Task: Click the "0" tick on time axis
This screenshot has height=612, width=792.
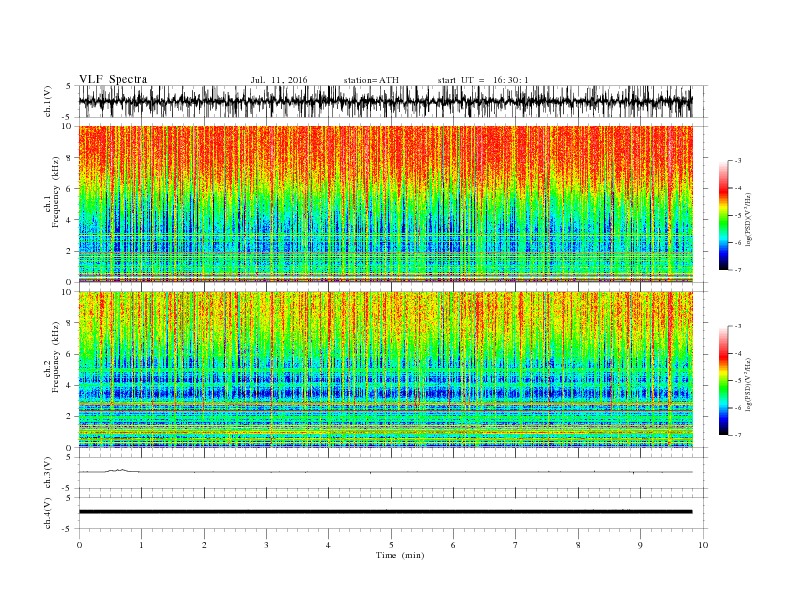Action: tap(79, 545)
